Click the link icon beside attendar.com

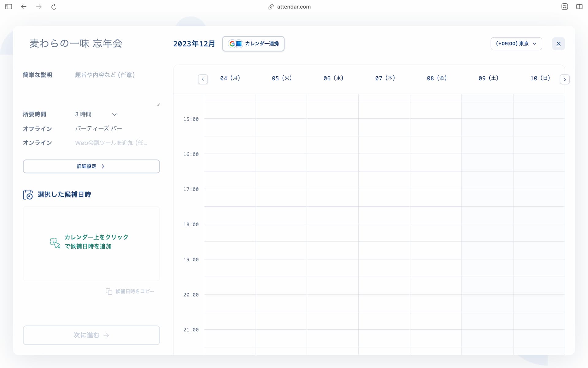271,7
